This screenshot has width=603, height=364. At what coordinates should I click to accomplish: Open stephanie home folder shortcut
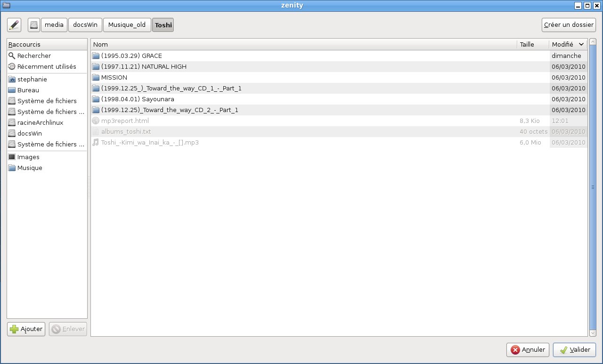click(x=32, y=79)
